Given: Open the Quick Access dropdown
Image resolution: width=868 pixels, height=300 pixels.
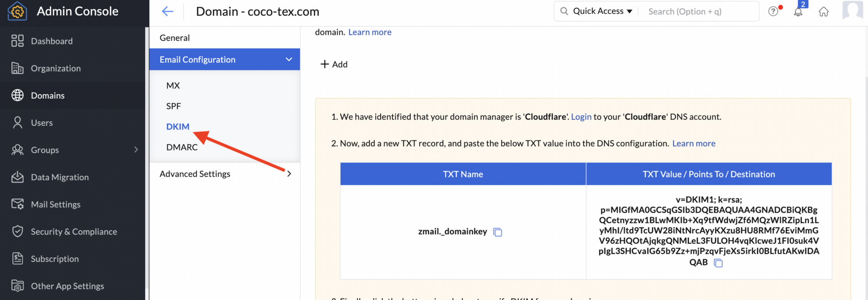Looking at the screenshot, I should [596, 11].
